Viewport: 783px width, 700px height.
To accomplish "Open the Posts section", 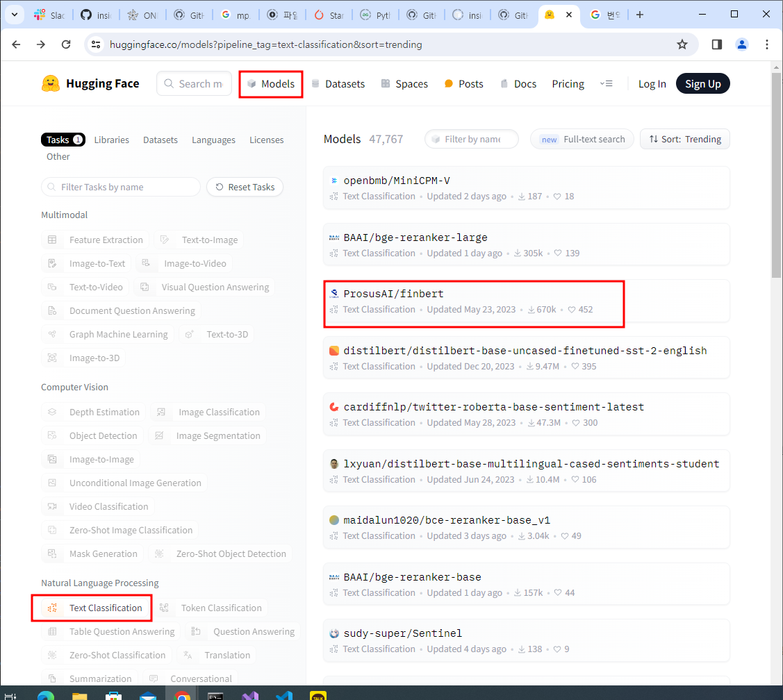I will 464,84.
